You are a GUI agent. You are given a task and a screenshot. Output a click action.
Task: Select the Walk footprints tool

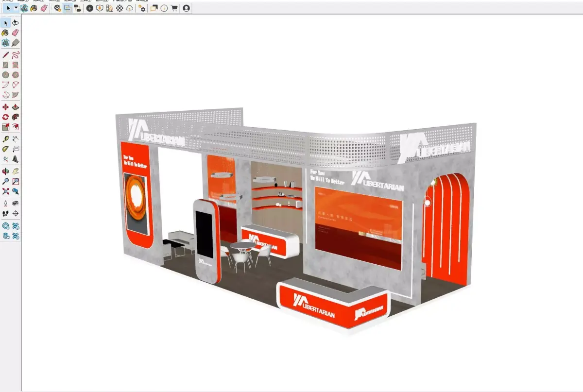tap(5, 213)
